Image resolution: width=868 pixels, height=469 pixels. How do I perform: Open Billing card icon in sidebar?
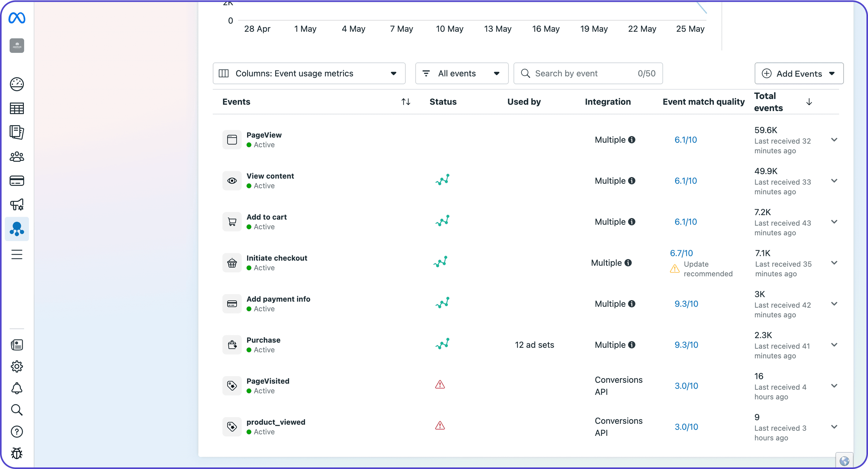17,181
